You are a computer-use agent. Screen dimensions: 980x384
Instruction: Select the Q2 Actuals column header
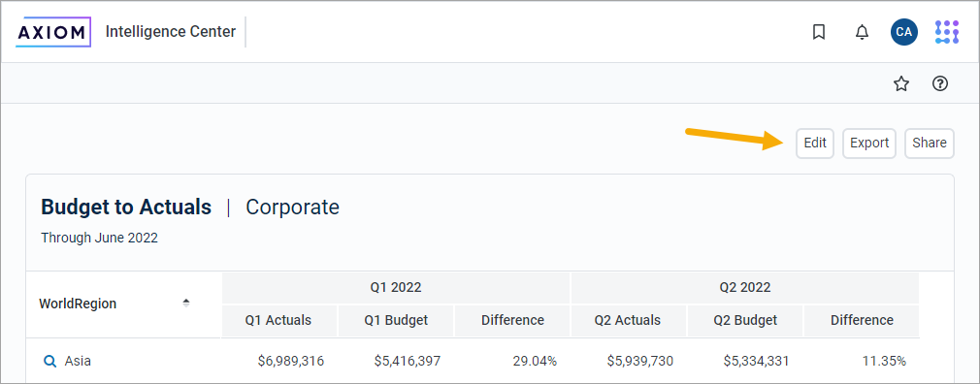tap(628, 321)
